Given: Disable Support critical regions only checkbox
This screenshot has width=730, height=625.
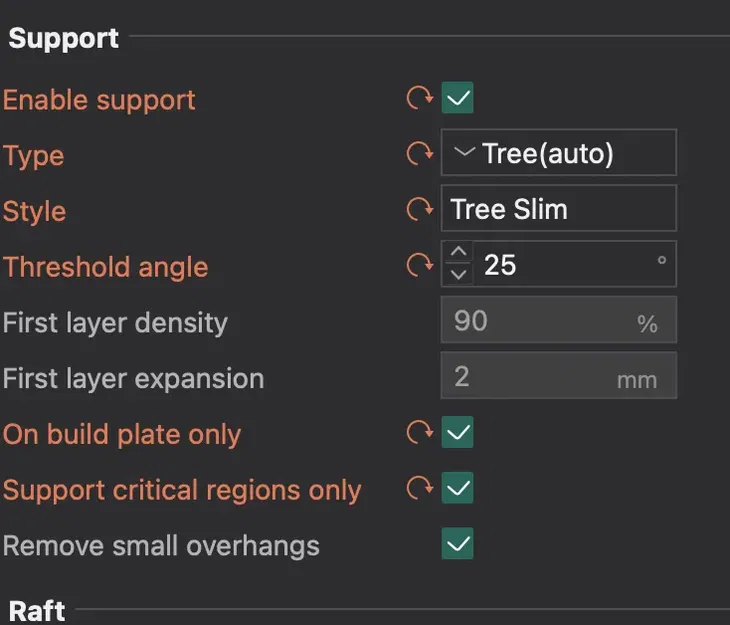Looking at the screenshot, I should click(x=458, y=489).
